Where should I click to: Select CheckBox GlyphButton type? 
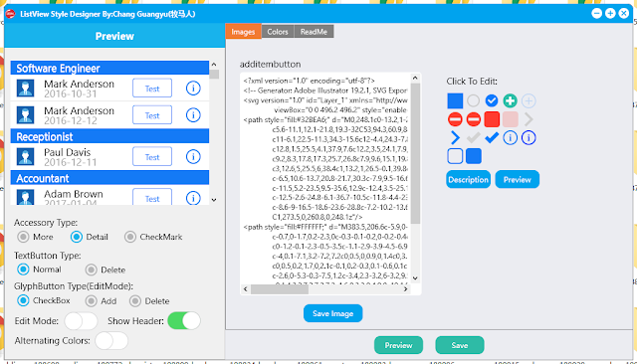(x=23, y=300)
